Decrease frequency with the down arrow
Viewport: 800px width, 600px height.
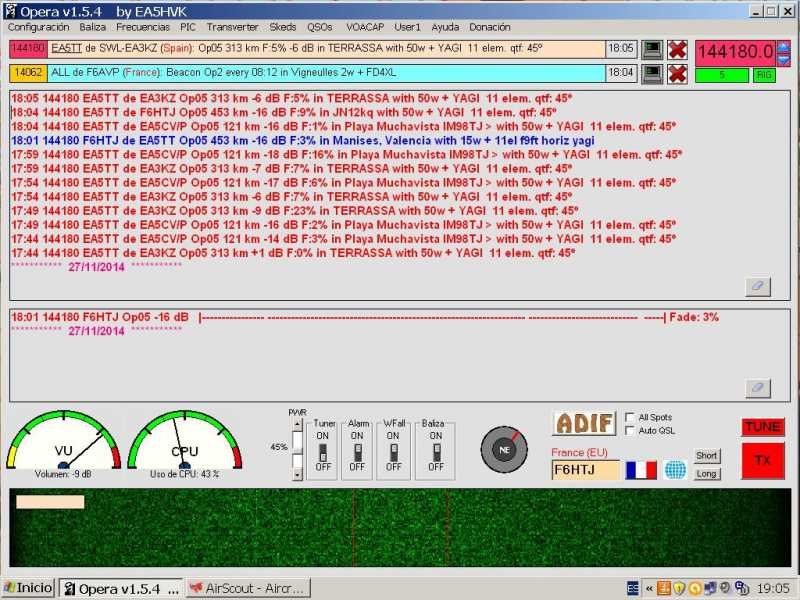click(783, 60)
